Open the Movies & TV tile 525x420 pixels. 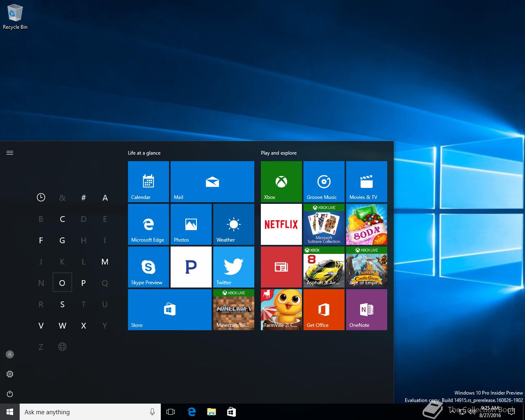[367, 181]
